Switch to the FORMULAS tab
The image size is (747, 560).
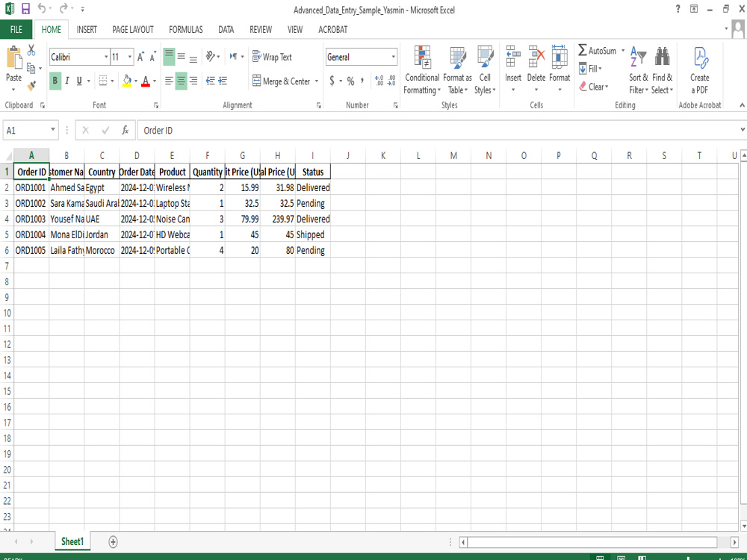[x=186, y=30]
